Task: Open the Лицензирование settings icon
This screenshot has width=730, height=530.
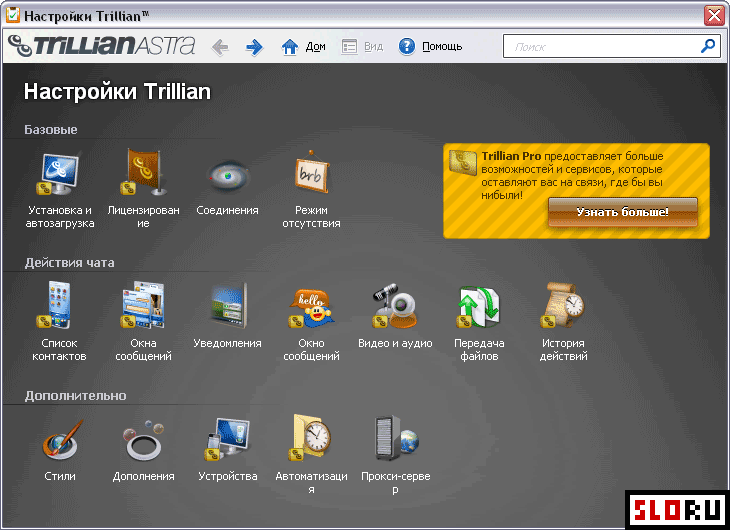Action: [x=143, y=172]
